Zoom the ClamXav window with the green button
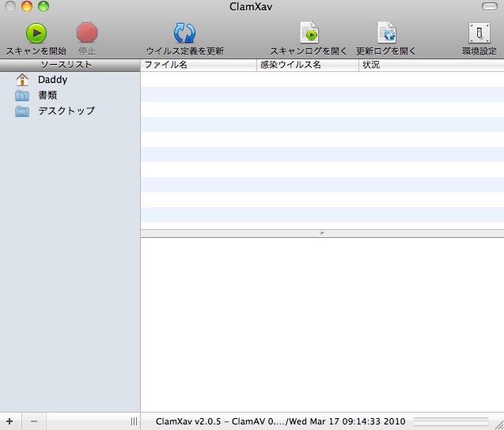The height and width of the screenshot is (430, 504). 44,6
